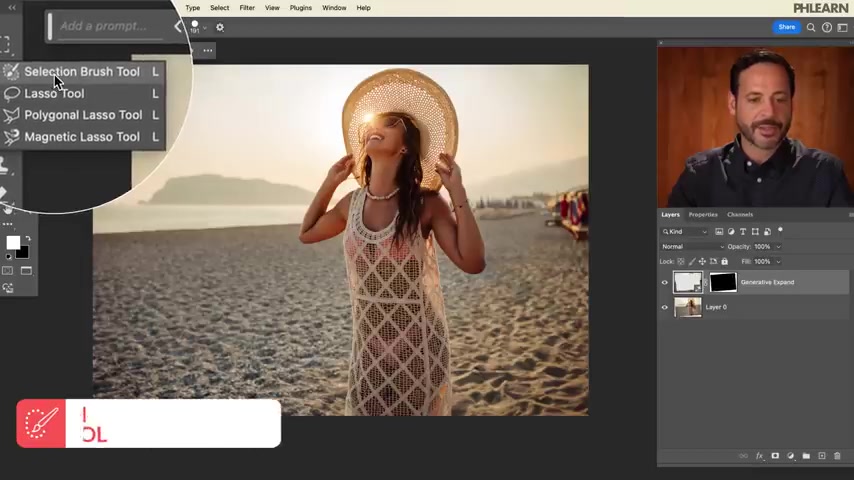Viewport: 854px width, 480px height.
Task: Click the Opacity 100% value field
Action: [762, 247]
